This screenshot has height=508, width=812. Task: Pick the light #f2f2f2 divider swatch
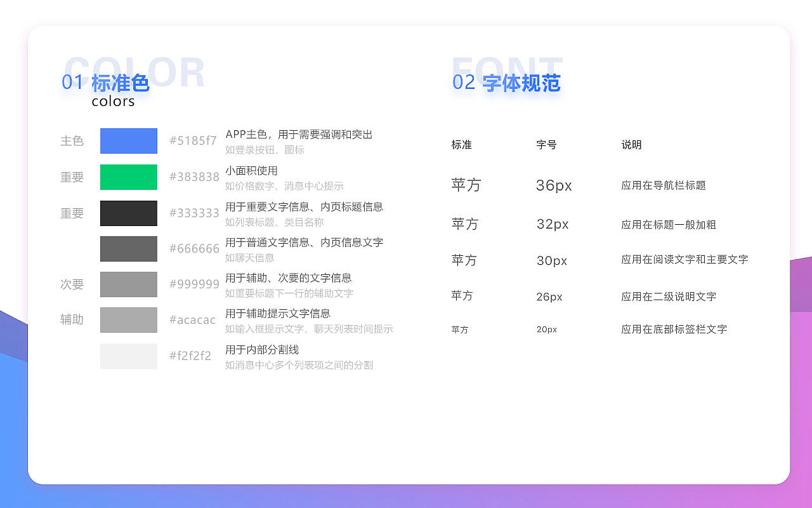129,356
